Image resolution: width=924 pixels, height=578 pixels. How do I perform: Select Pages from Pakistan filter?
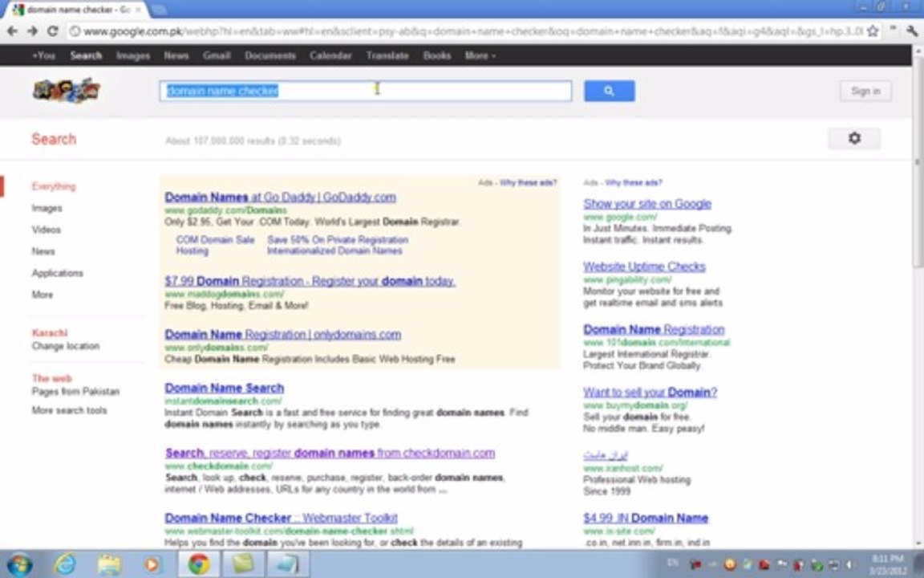click(x=75, y=392)
